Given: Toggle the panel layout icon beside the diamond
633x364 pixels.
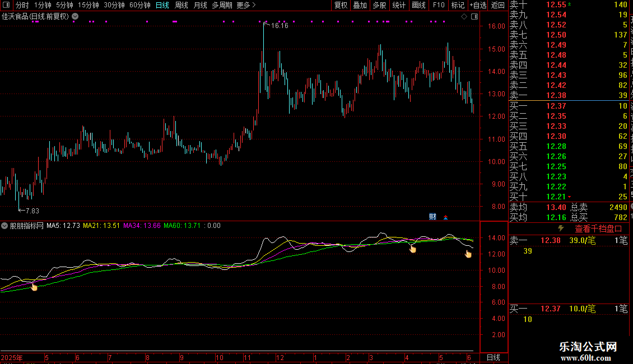Looking at the screenshot, I should [474, 17].
